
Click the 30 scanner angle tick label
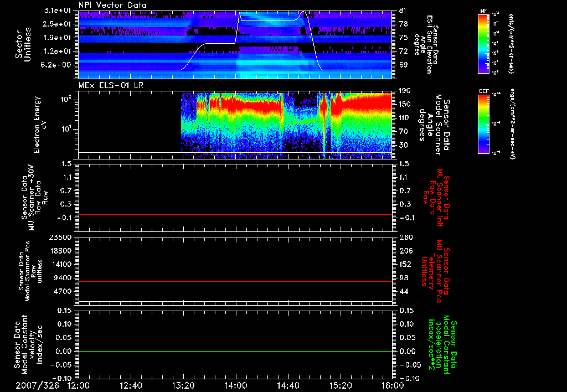pos(403,145)
